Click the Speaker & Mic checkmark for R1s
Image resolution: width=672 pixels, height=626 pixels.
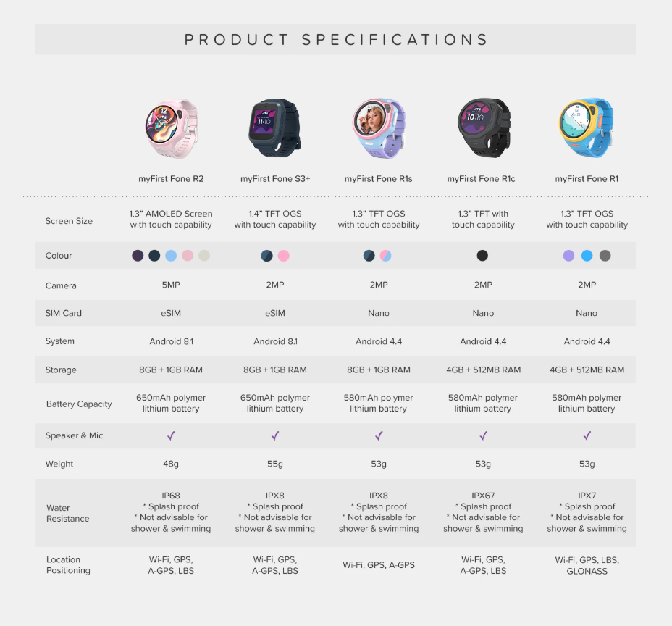379,435
